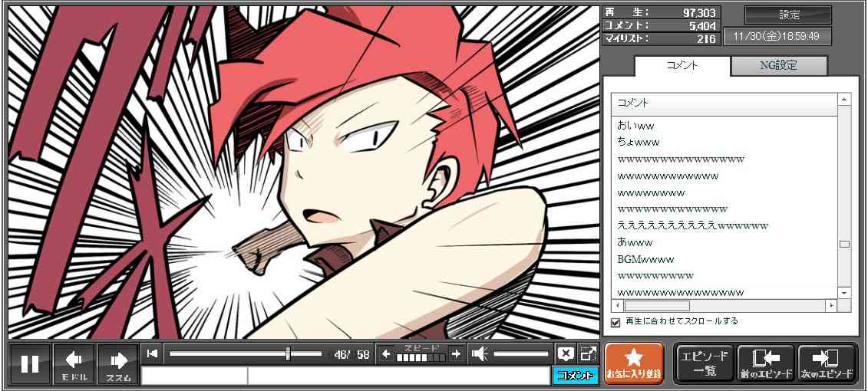Open the 設定 settings button
This screenshot has height=391, width=868.
click(x=788, y=15)
